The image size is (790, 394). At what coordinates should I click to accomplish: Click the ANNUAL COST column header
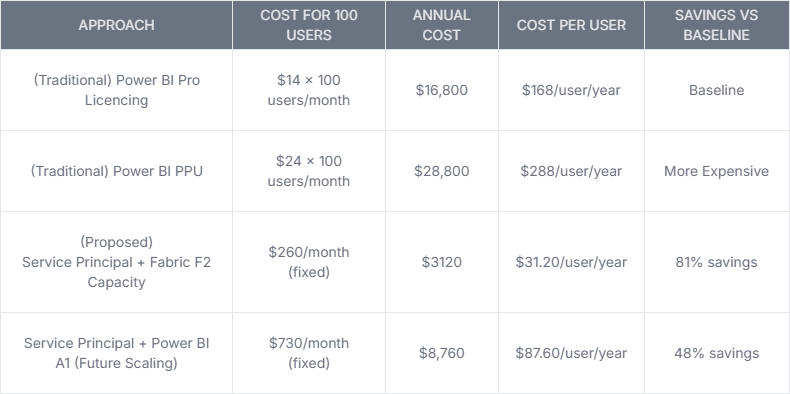[442, 25]
